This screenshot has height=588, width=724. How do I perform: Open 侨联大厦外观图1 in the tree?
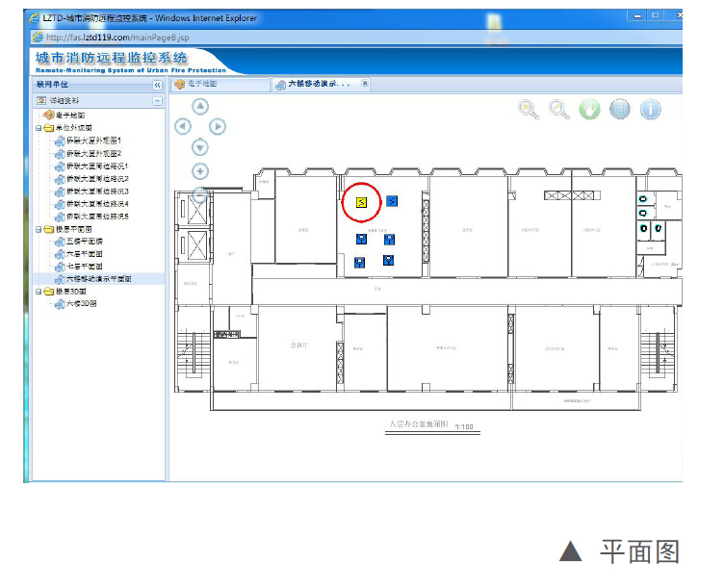tap(93, 141)
